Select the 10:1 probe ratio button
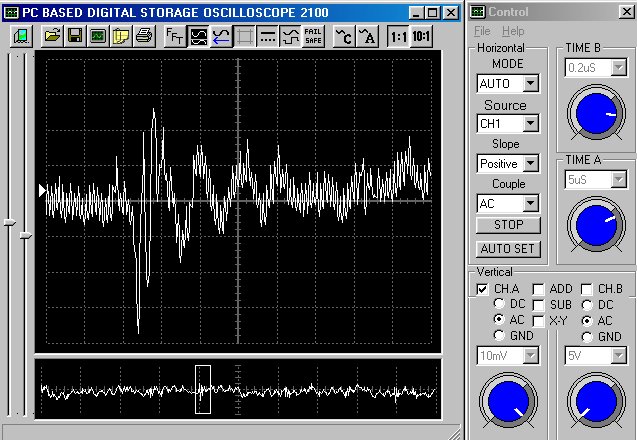 [421, 36]
